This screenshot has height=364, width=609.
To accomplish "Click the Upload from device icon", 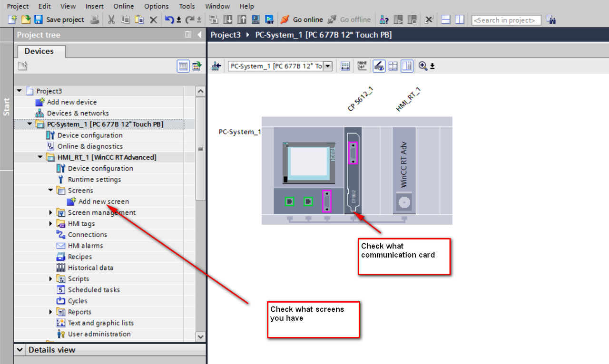I will [242, 19].
